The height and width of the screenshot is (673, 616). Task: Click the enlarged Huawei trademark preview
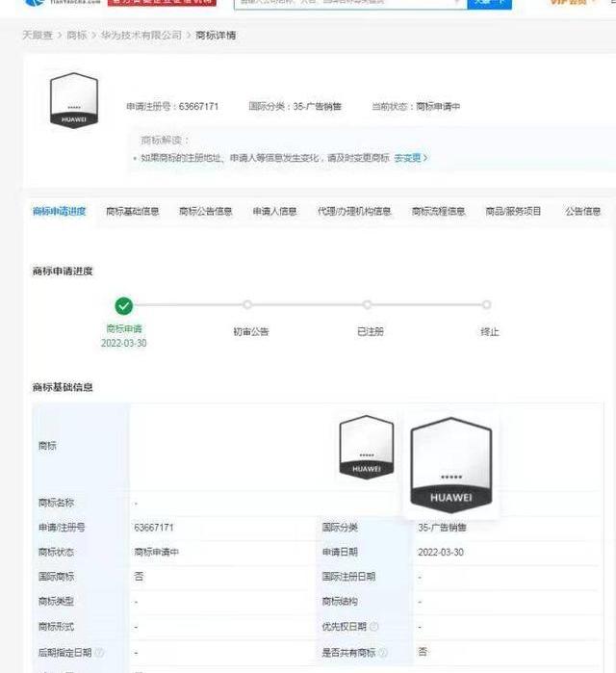(450, 464)
